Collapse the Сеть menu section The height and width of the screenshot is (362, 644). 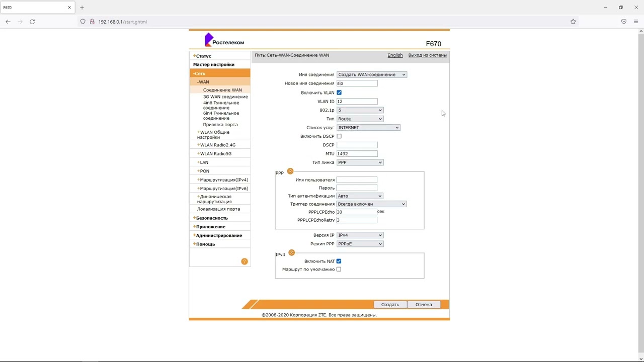click(199, 73)
